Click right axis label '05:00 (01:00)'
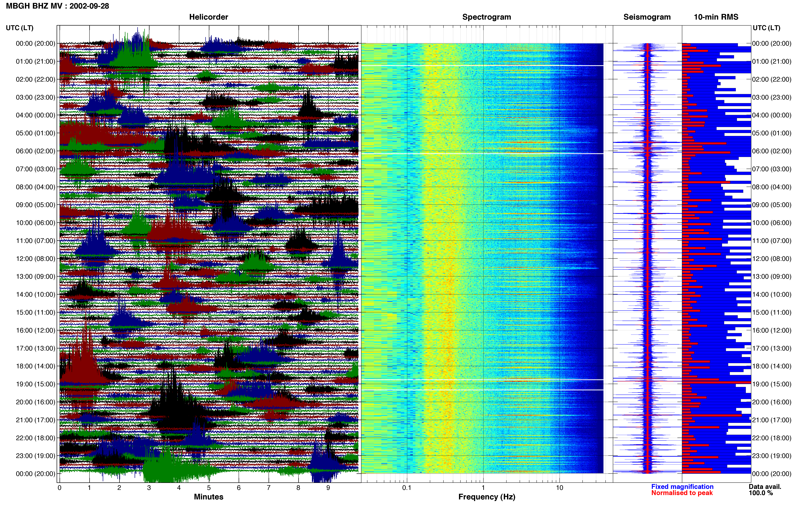 [x=772, y=133]
